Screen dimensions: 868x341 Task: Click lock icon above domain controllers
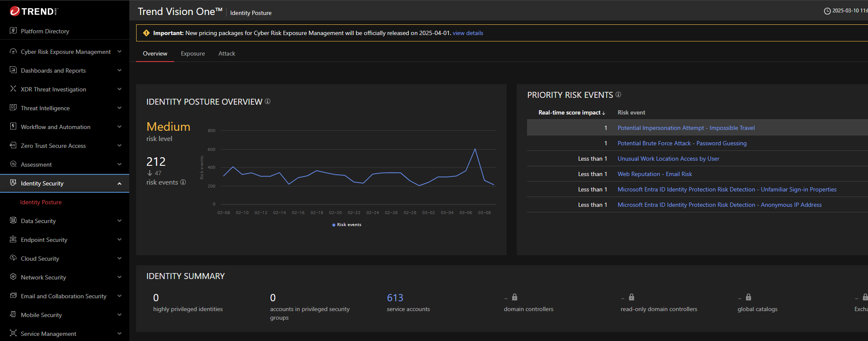pyautogui.click(x=515, y=297)
